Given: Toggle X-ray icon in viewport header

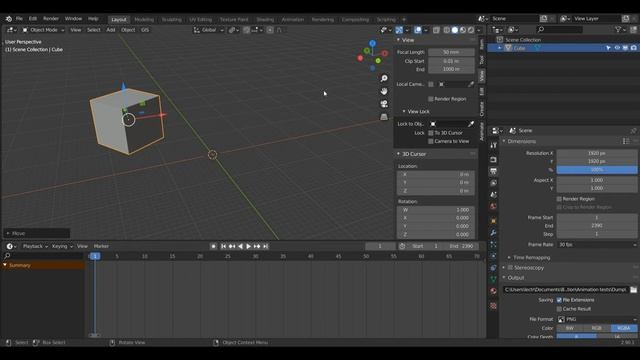Looking at the screenshot, I should pos(436,30).
